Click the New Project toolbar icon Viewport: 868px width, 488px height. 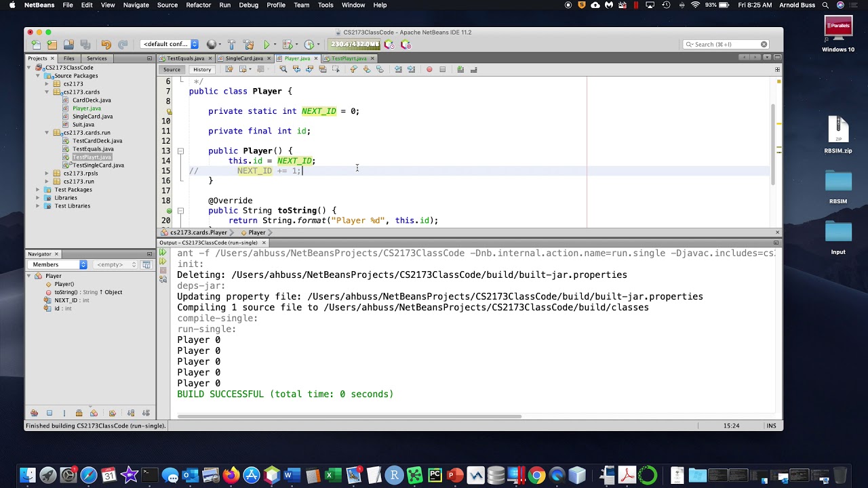52,45
